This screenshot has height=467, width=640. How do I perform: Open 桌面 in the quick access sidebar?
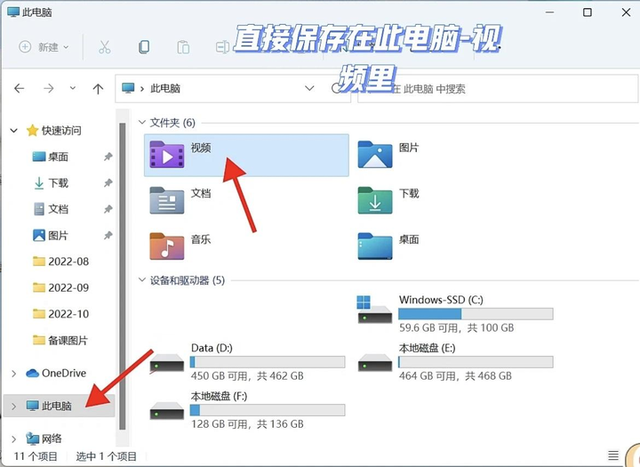point(50,157)
